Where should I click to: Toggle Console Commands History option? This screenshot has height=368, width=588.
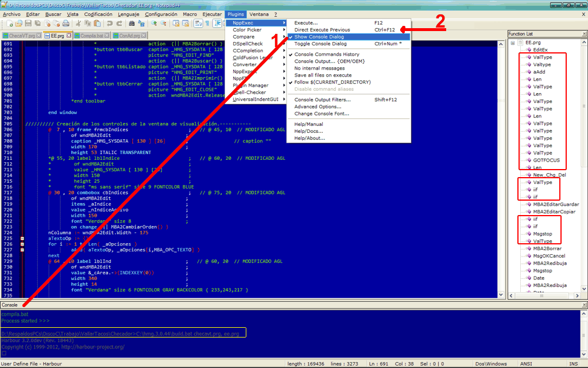[x=349, y=55]
